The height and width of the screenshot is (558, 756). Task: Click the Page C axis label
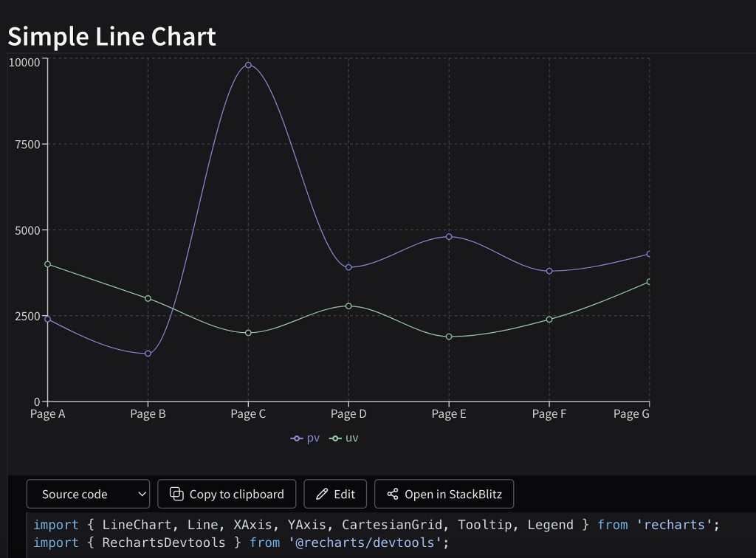pyautogui.click(x=248, y=414)
